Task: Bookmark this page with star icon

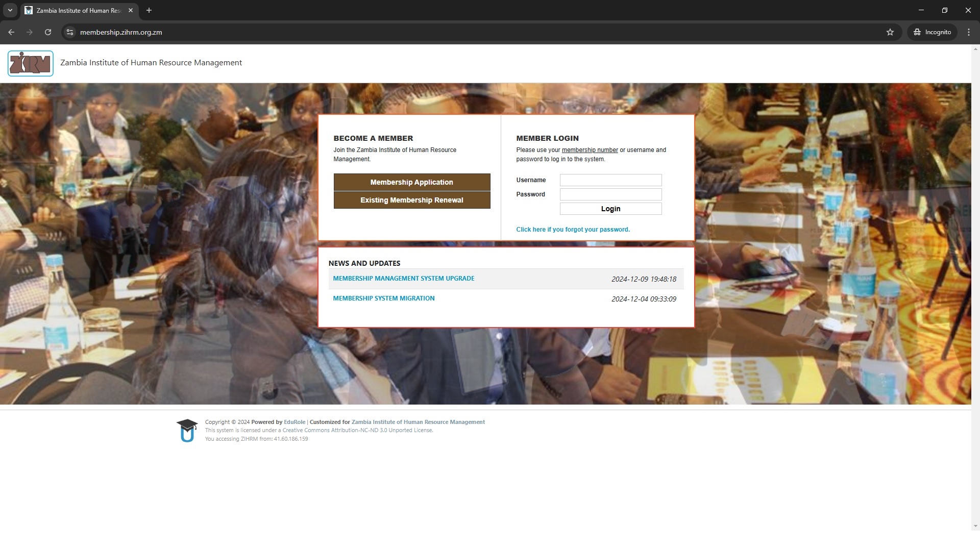Action: click(x=890, y=32)
